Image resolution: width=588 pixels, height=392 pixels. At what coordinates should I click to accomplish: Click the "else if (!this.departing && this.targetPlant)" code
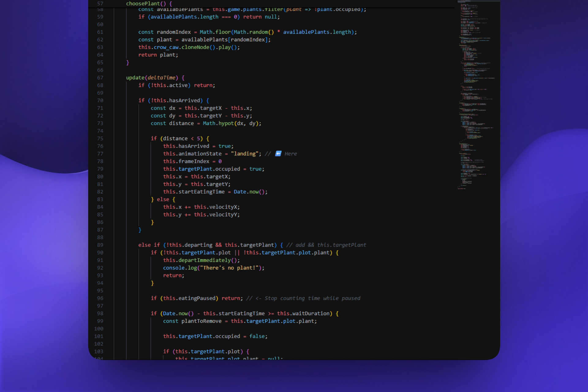click(207, 245)
